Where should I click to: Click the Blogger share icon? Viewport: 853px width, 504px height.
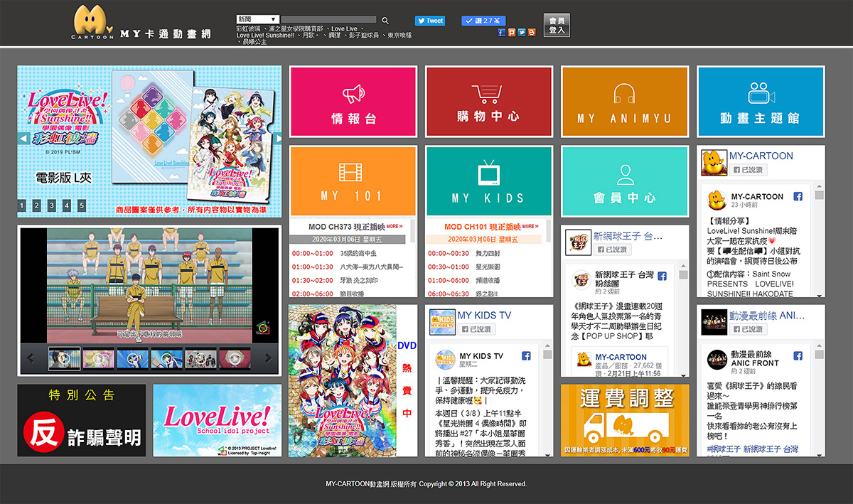click(x=532, y=32)
